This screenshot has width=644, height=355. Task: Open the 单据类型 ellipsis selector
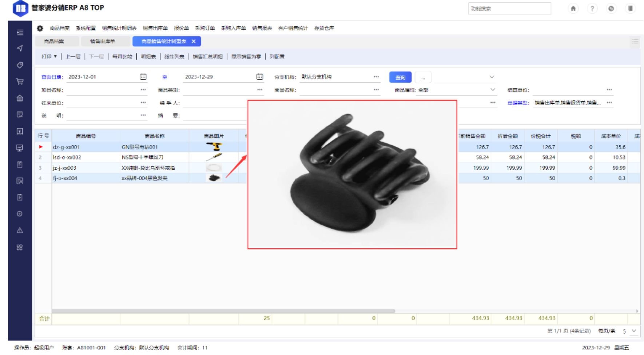[x=609, y=103]
